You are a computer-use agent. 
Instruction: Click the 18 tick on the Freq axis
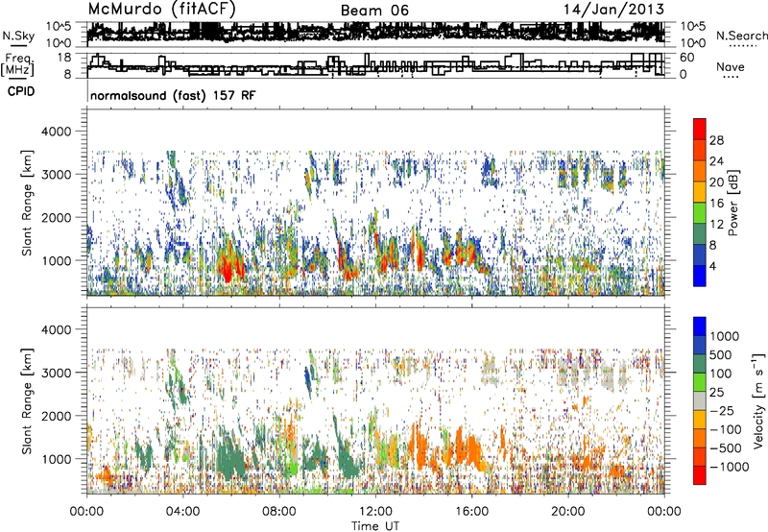point(65,58)
